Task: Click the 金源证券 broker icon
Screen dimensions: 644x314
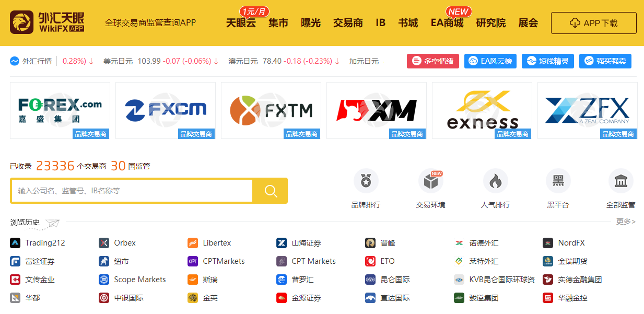Action: [x=282, y=298]
